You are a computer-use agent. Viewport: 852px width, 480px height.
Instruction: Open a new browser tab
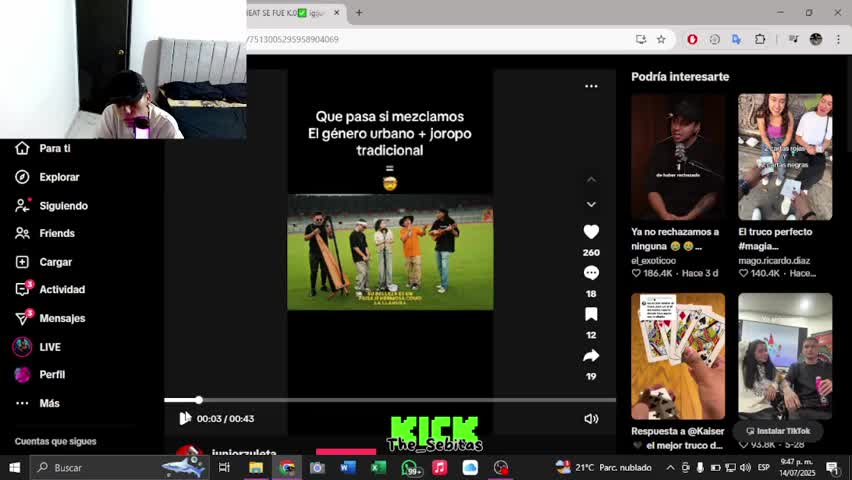tap(359, 13)
